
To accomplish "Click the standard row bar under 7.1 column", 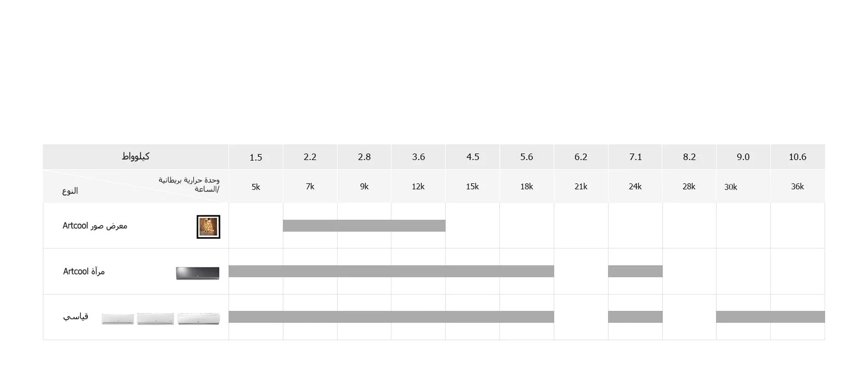I will 635,317.
